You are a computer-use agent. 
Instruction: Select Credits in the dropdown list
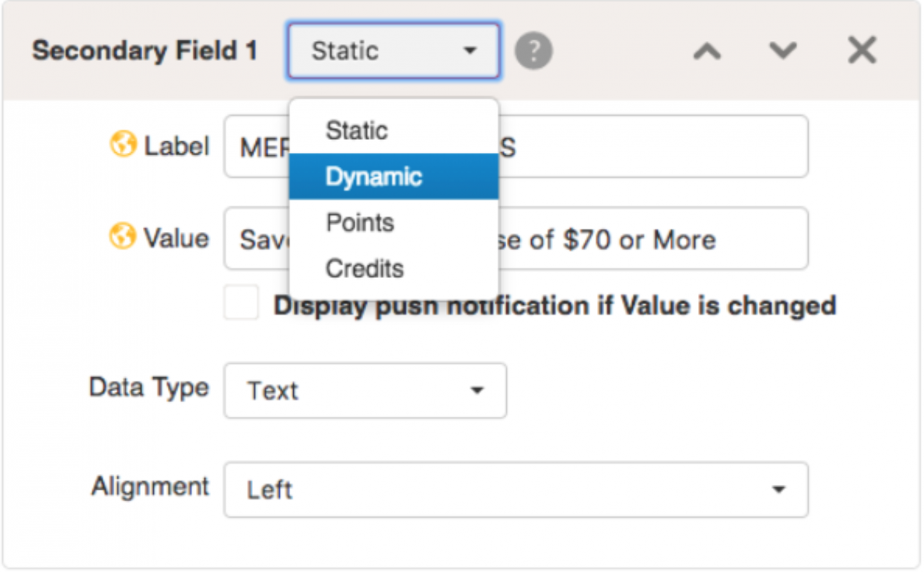click(x=394, y=268)
